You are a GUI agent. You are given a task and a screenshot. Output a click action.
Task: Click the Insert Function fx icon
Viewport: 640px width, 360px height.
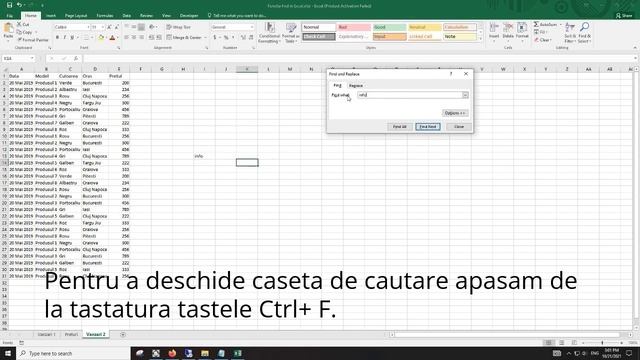tap(76, 59)
